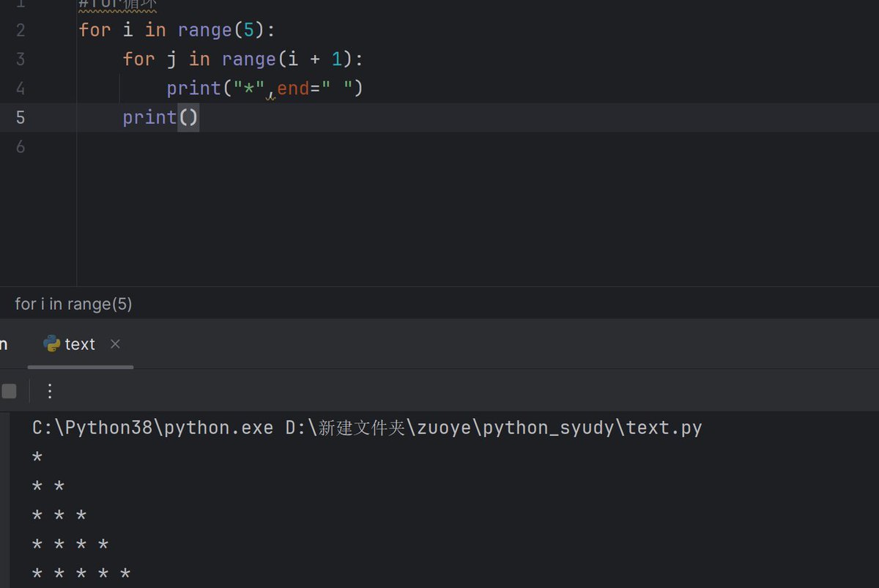The image size is (879, 588).
Task: Set a breakpoint at line number 3
Action: coord(20,59)
